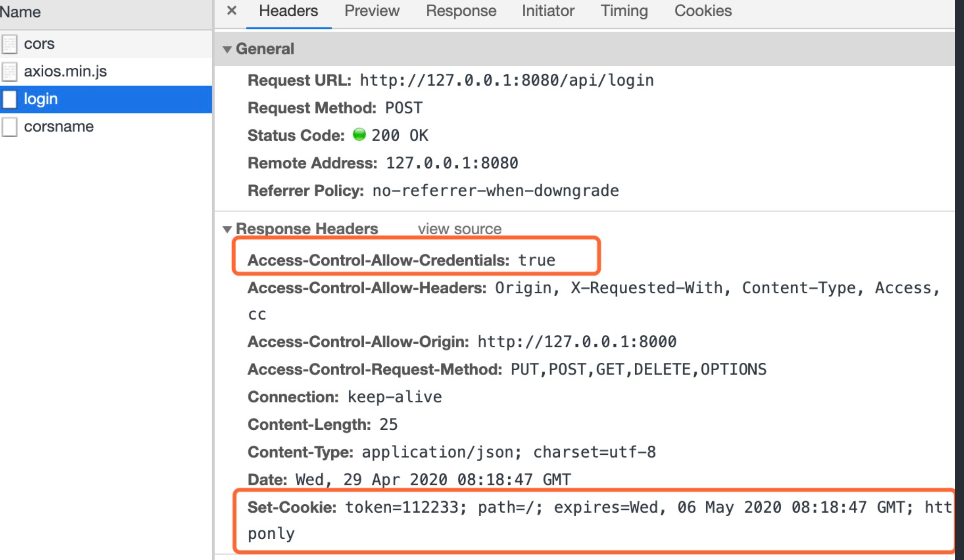Screen dimensions: 964x560
Task: Select the corsname request entry
Action: [x=59, y=127]
